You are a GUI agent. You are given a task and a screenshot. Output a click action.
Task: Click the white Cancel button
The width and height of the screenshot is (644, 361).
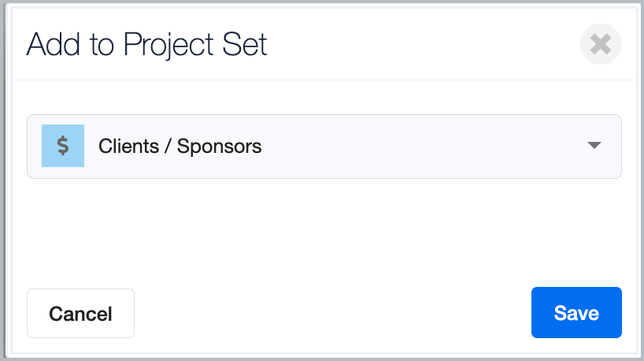tap(80, 313)
